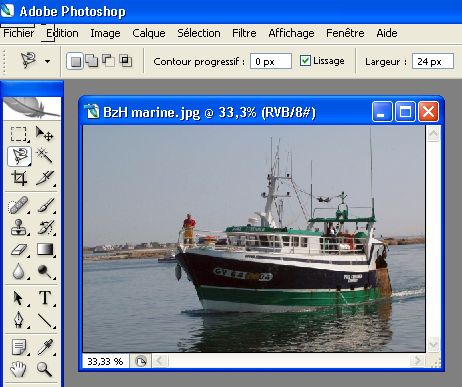Uncheck the Lissage checkbox
This screenshot has width=462, height=387.
point(305,61)
